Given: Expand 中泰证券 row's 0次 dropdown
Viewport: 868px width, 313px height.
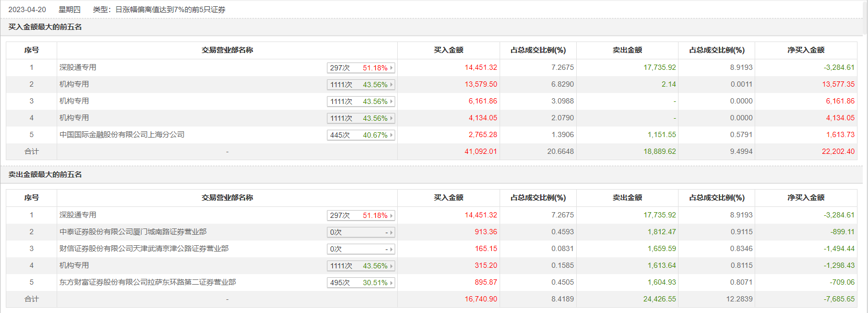Looking at the screenshot, I should (391, 232).
